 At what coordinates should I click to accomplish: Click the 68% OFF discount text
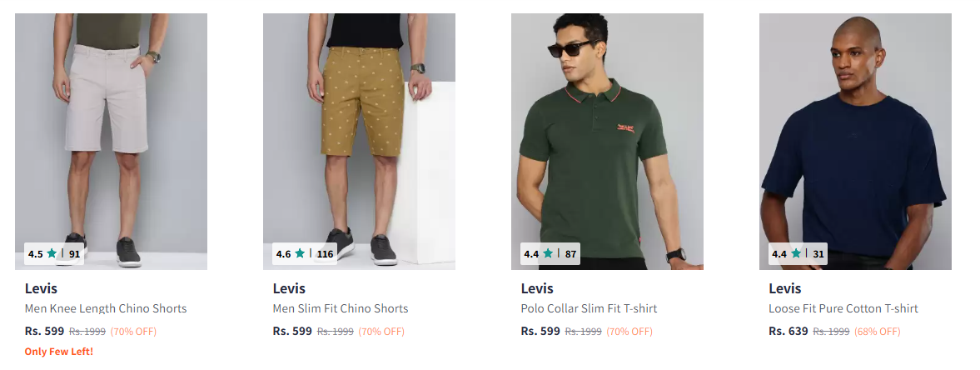tap(877, 332)
